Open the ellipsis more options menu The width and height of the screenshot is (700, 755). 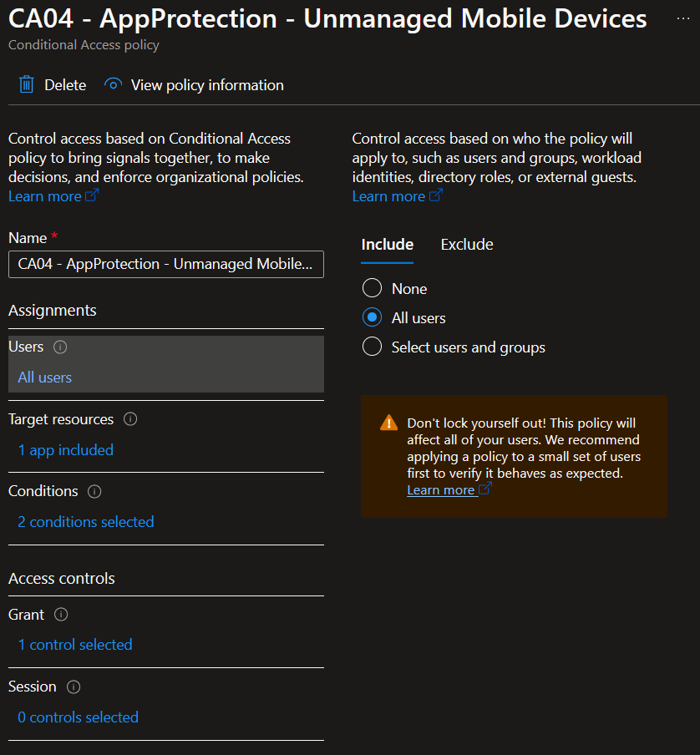[x=683, y=19]
